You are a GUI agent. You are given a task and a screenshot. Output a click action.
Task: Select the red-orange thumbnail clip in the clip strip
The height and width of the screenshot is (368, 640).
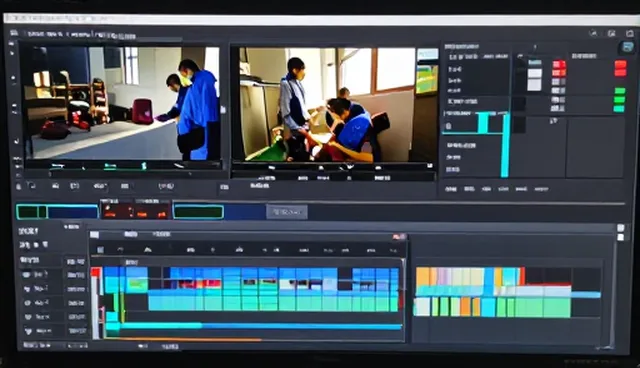coord(136,211)
